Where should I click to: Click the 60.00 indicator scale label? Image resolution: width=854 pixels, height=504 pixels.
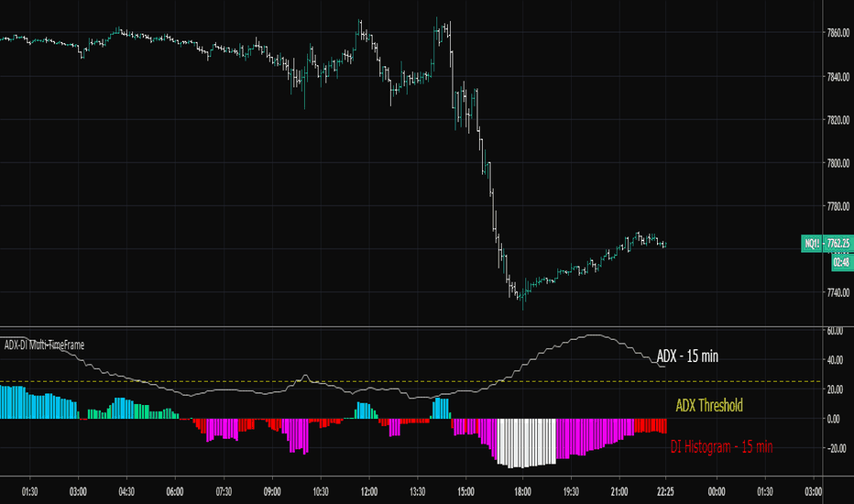tap(835, 331)
